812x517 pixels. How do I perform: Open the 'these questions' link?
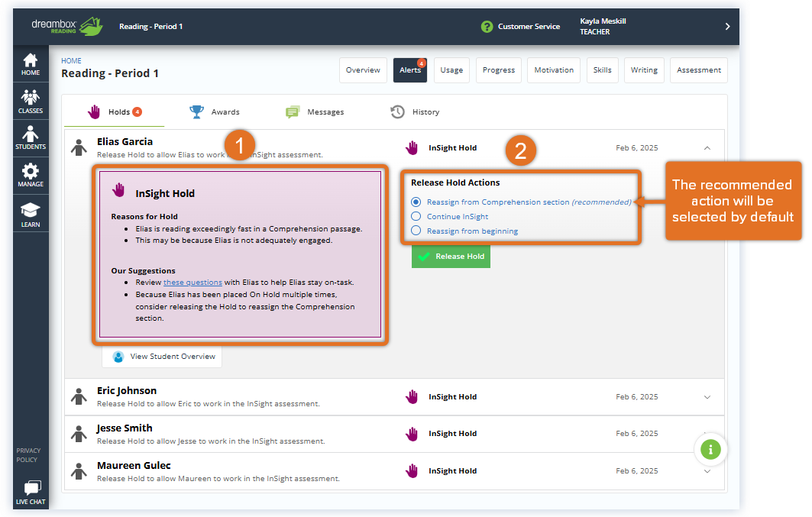[192, 282]
